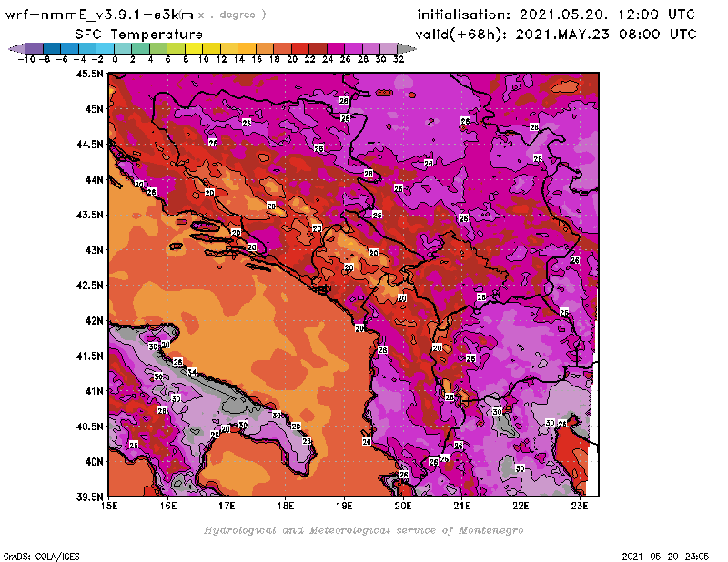Click the green legend swatch between 2 and 4
The height and width of the screenshot is (562, 728).
[x=141, y=49]
